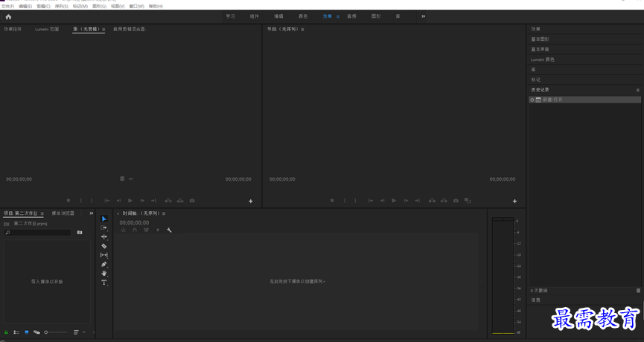Viewport: 644px width, 342px height.
Task: Play Program monitor sequence
Action: coord(394,201)
